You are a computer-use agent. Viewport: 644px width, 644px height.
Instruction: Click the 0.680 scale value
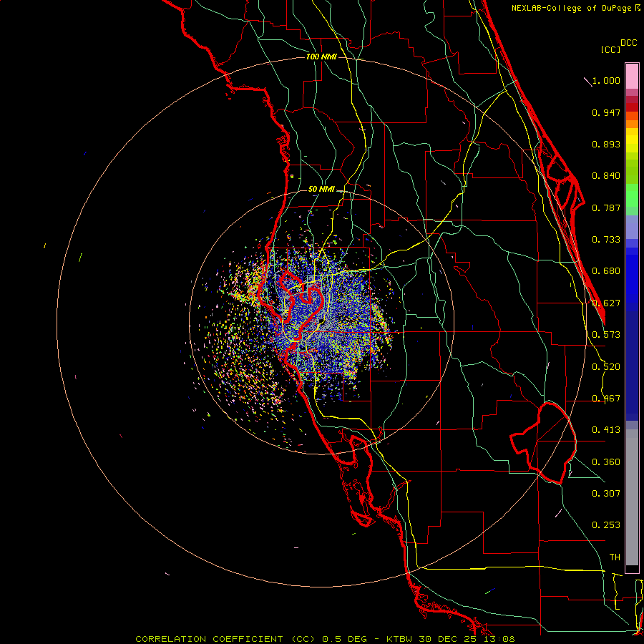point(606,271)
